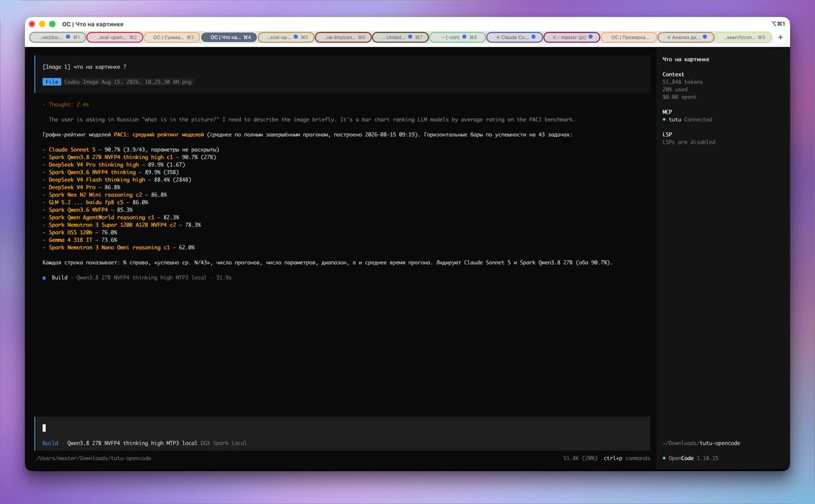Click the green status dot beside OpenCode

(664, 458)
